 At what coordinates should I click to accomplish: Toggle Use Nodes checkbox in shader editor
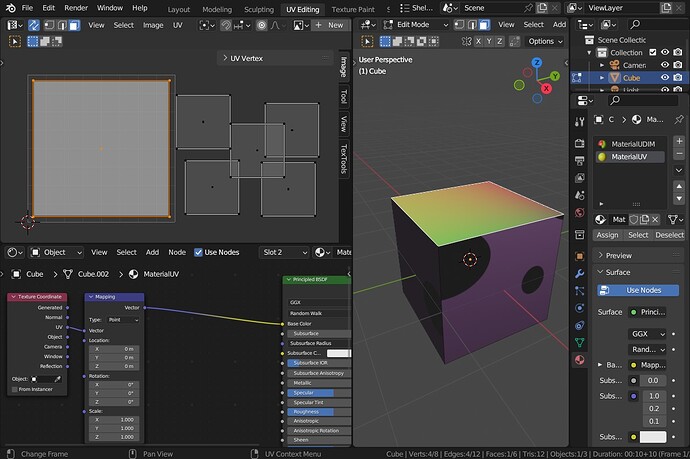[x=198, y=252]
